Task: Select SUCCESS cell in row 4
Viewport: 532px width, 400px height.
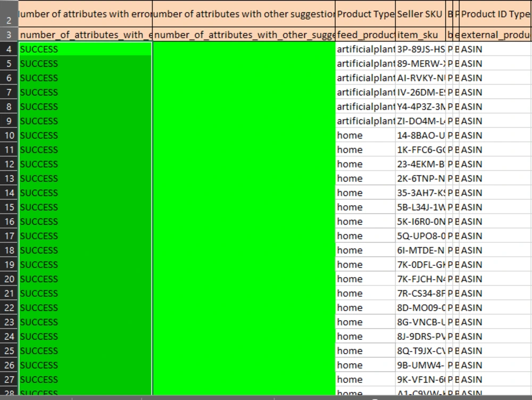Action: (x=85, y=49)
